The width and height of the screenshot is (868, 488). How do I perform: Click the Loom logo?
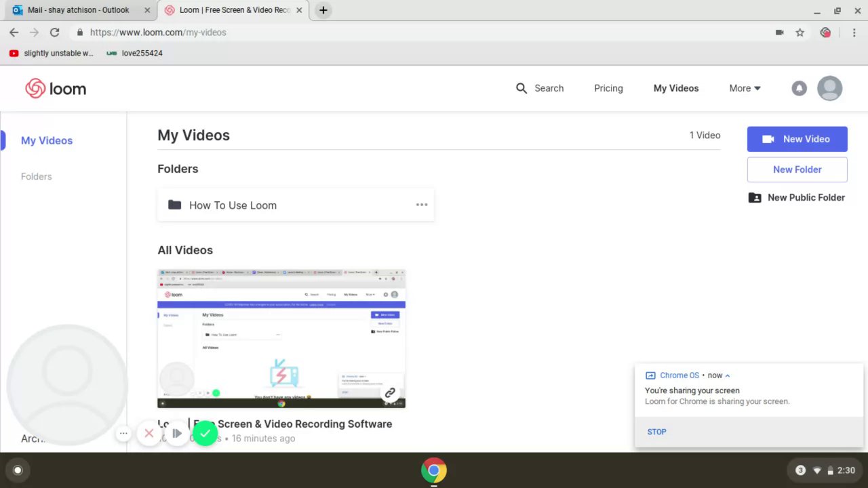[x=56, y=89]
